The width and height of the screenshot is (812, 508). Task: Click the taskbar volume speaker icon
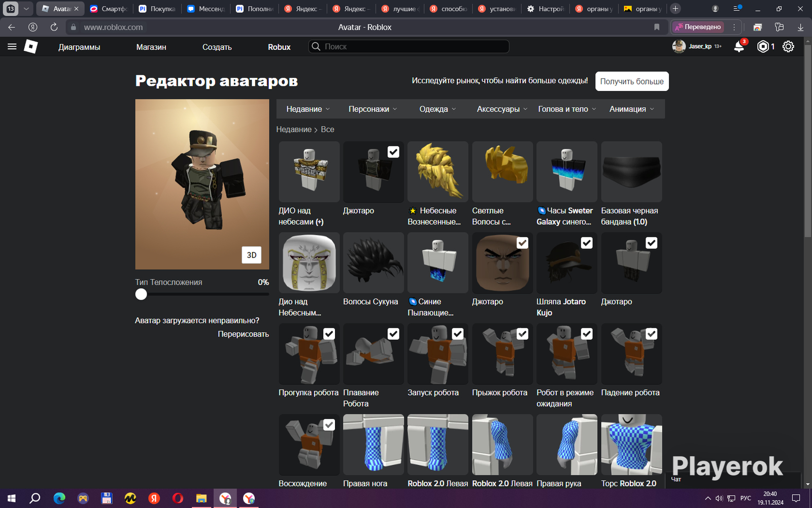[x=719, y=498]
